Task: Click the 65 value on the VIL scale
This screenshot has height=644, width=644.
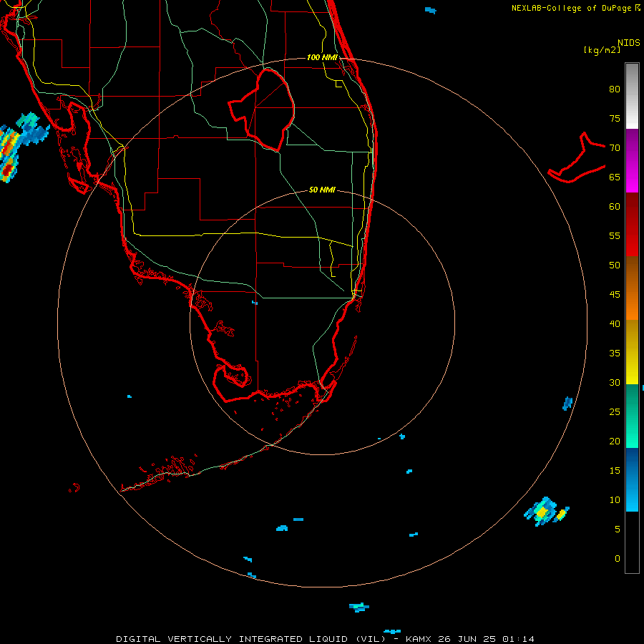Action: [615, 177]
